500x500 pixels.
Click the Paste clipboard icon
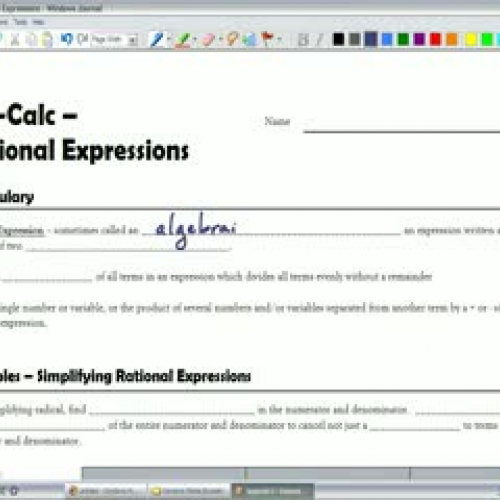point(48,40)
